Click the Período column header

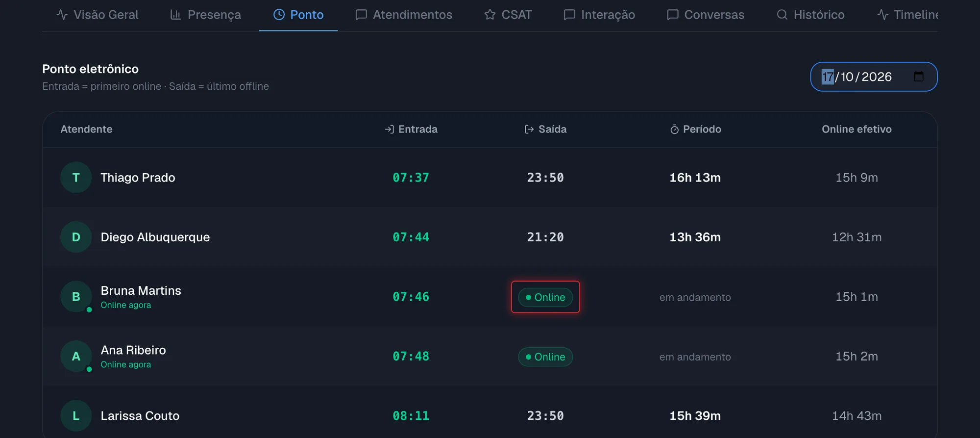(x=695, y=129)
